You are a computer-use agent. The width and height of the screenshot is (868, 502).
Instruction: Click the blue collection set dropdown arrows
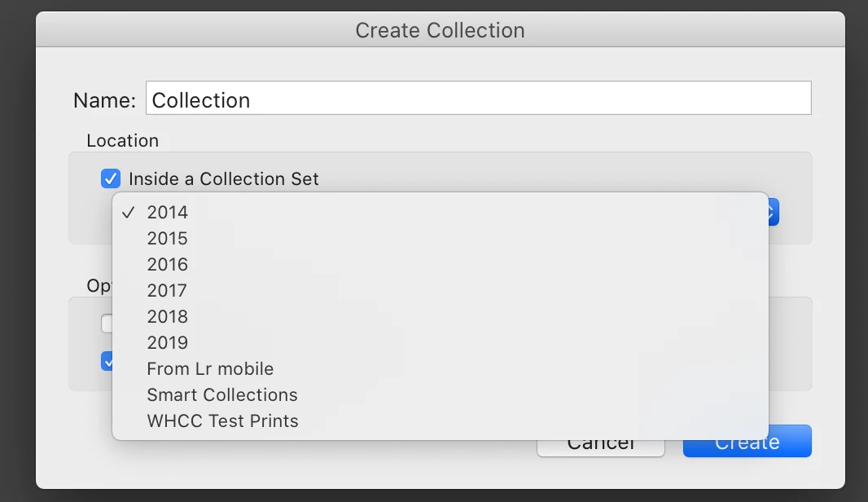(774, 213)
